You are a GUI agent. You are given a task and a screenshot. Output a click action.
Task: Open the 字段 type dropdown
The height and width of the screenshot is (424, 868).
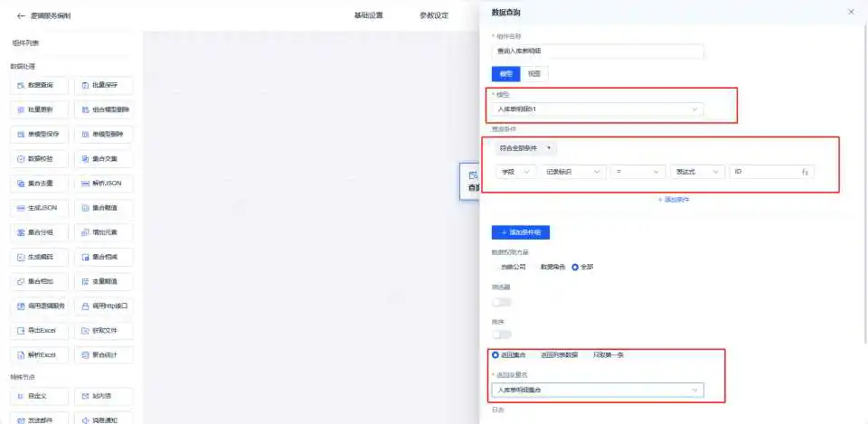515,172
